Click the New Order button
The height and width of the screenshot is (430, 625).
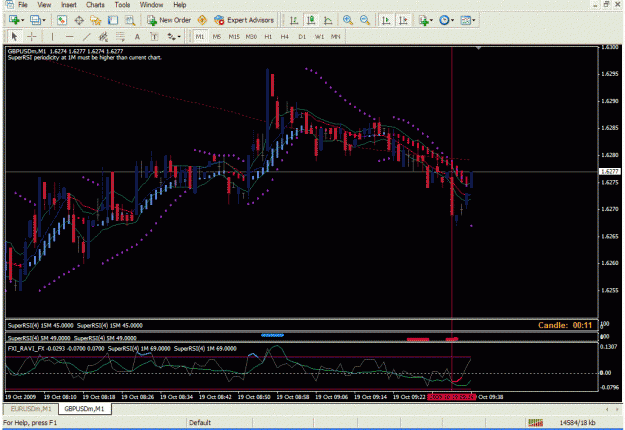169,20
